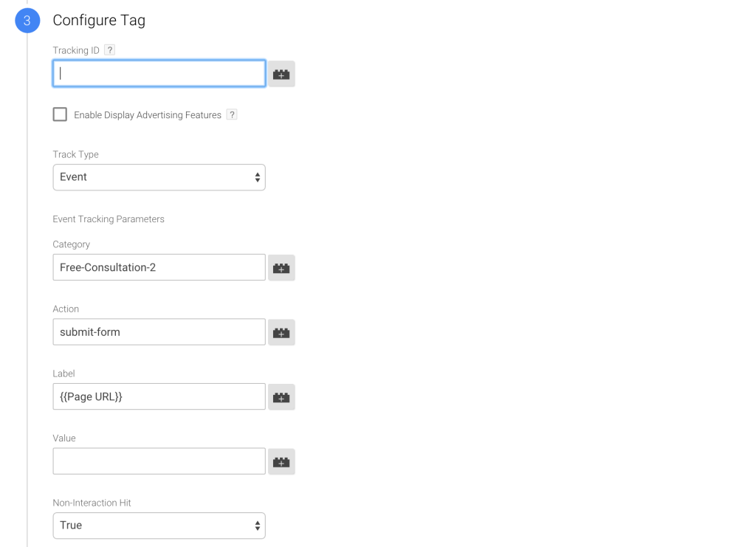Click into the empty Value field

click(159, 461)
